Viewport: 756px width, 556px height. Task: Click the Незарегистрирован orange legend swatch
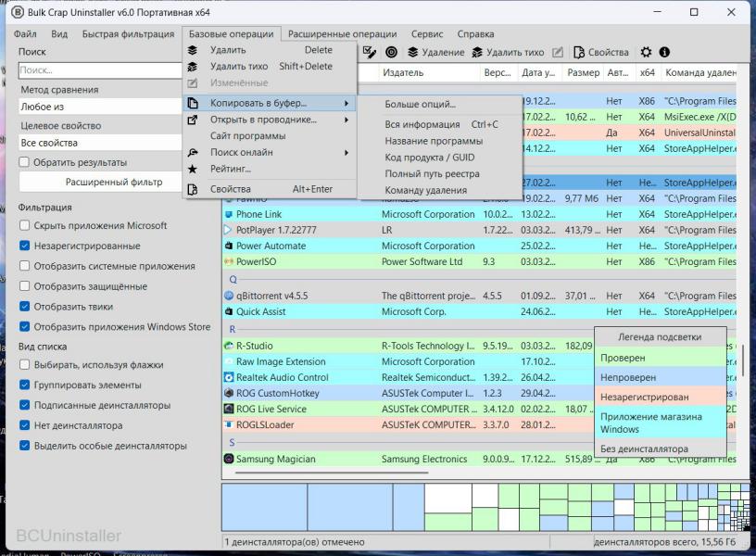(x=661, y=397)
